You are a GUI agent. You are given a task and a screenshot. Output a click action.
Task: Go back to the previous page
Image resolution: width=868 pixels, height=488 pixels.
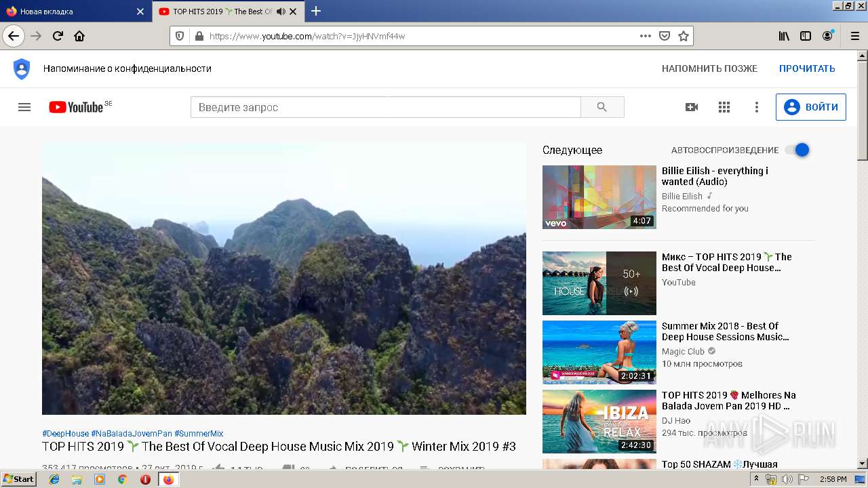pos(14,36)
